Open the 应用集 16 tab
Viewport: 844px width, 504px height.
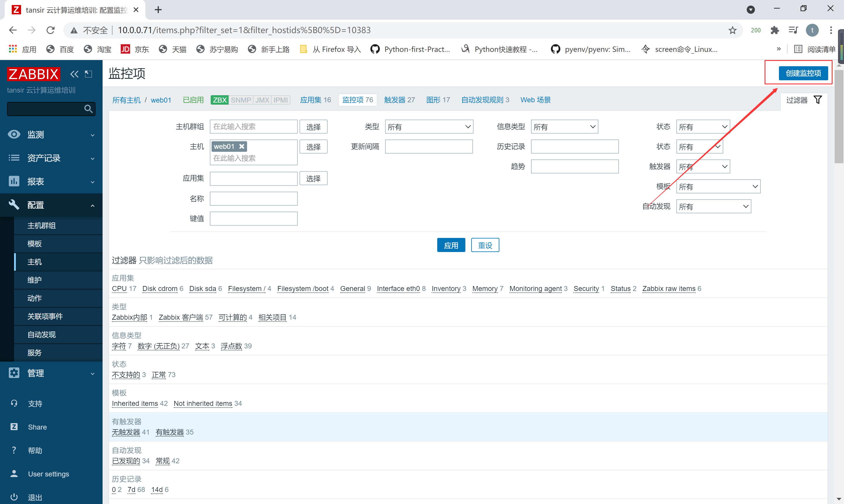[x=316, y=100]
